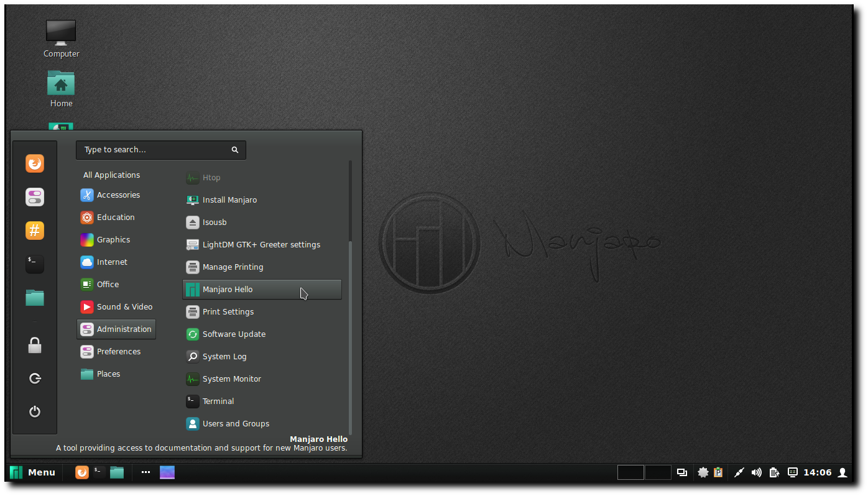Open terminal icon in favorites sidebar

35,264
